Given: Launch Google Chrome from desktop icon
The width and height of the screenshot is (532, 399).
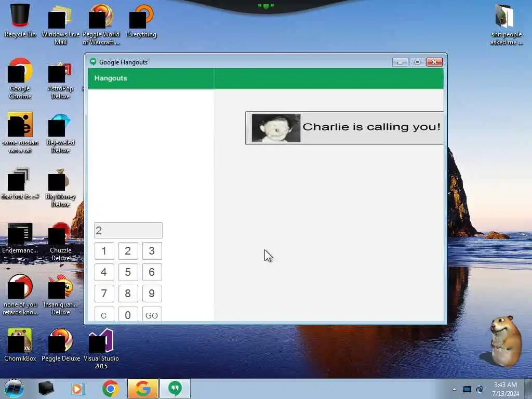Looking at the screenshot, I should pyautogui.click(x=20, y=79).
